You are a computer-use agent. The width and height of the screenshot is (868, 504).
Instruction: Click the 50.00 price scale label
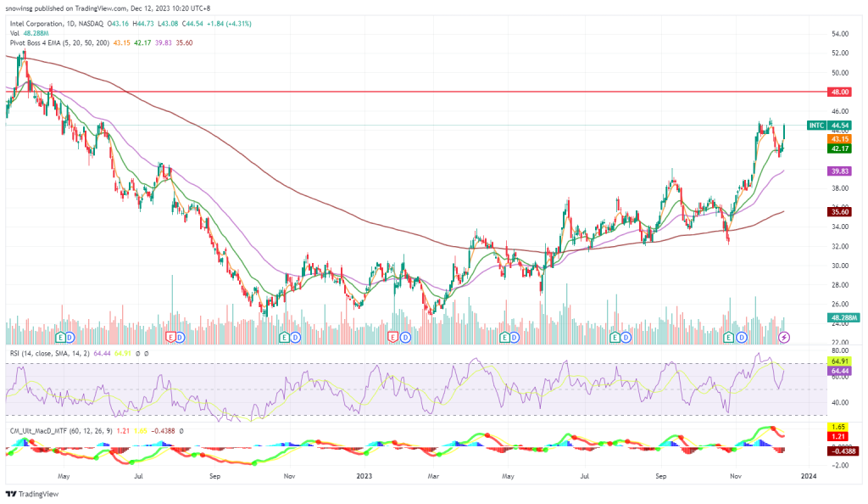pyautogui.click(x=840, y=73)
